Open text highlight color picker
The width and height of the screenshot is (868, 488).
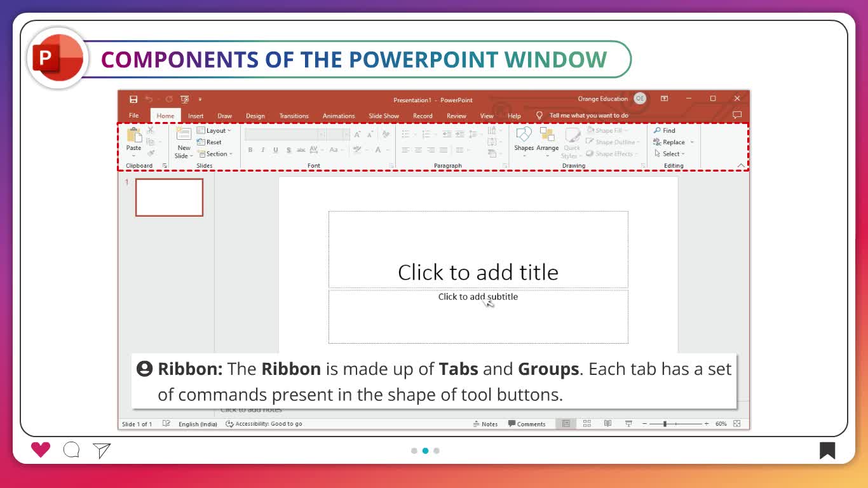click(x=359, y=150)
